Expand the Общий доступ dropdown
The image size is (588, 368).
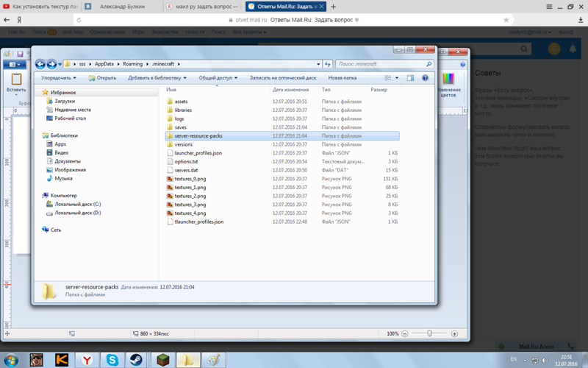218,77
